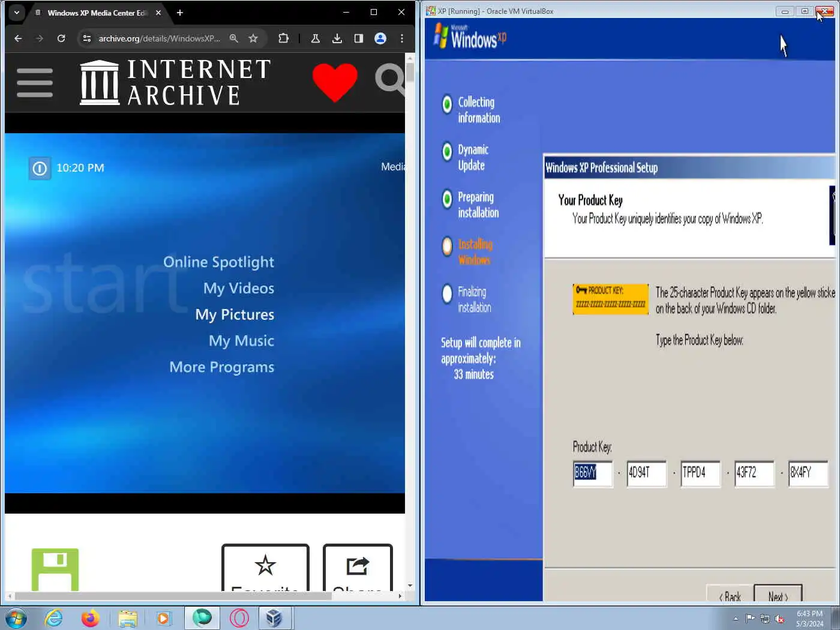
Task: Open the Chrome profile avatar
Action: click(x=380, y=38)
